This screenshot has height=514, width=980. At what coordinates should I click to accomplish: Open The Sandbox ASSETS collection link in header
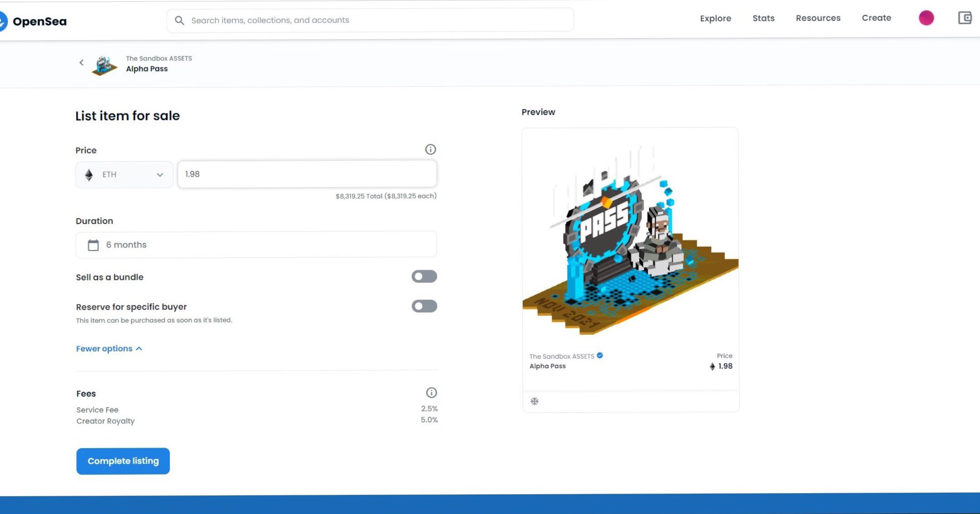(x=159, y=58)
